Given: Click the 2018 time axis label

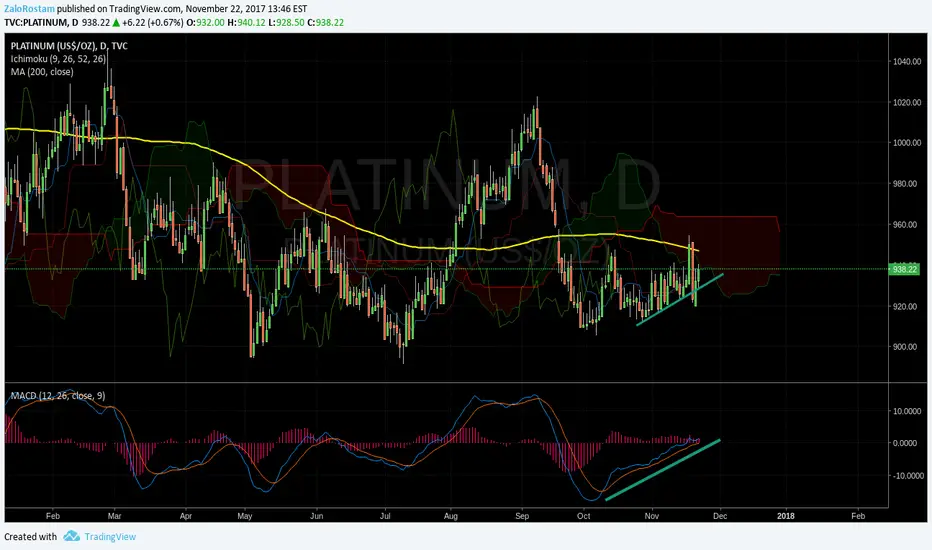Looking at the screenshot, I should click(x=786, y=516).
